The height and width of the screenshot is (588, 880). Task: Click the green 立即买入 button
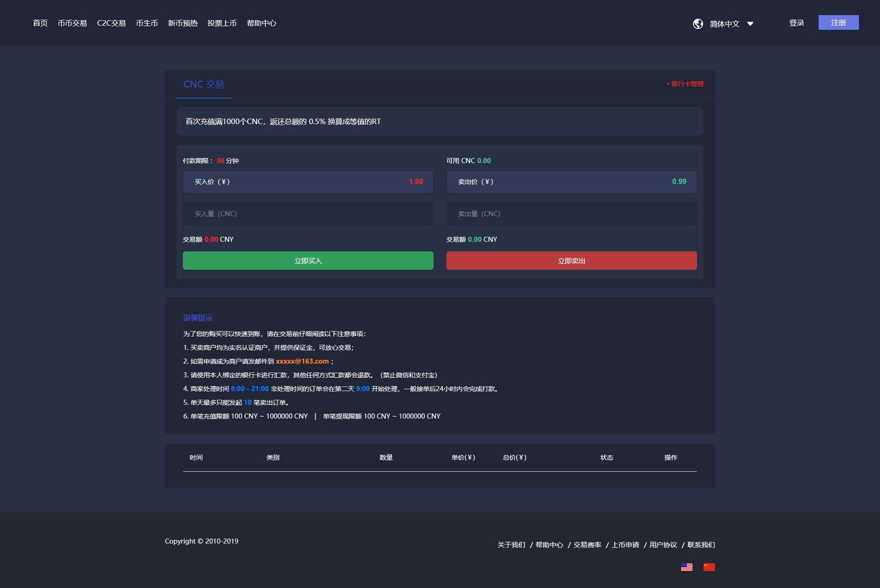[308, 261]
